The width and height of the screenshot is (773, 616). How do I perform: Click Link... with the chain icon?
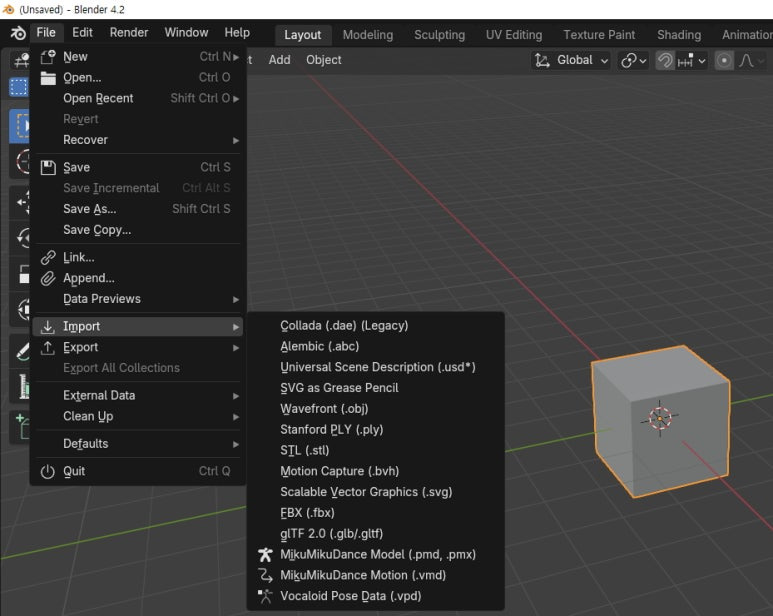click(x=138, y=257)
